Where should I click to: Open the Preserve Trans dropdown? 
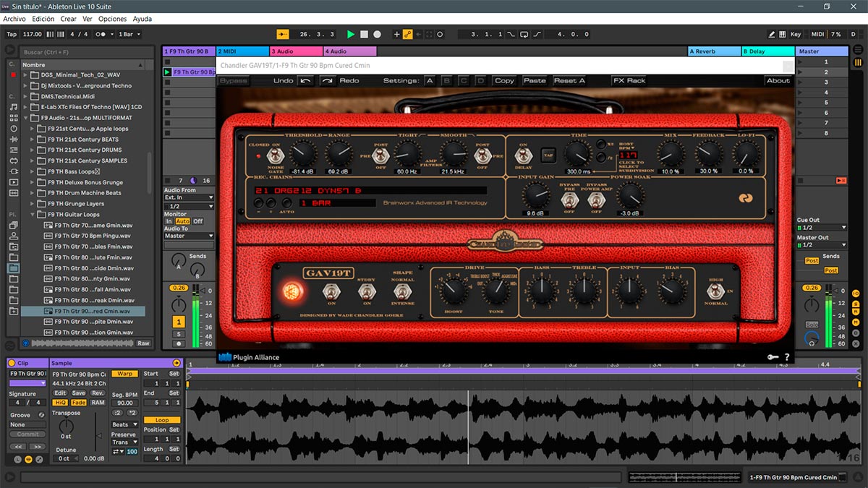pos(124,442)
